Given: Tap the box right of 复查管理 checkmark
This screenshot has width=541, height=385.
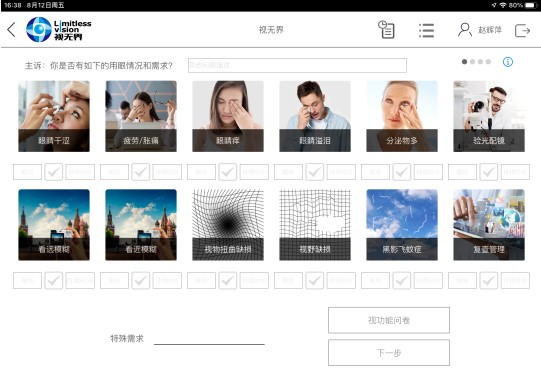Looking at the screenshot, I should 515,280.
